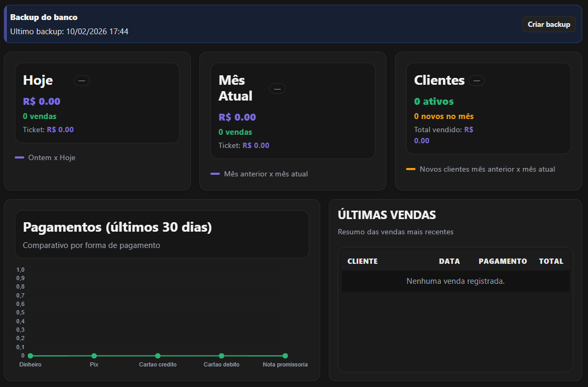
Task: Toggle the "Mês anterior x mês atual" legend
Action: (x=259, y=174)
